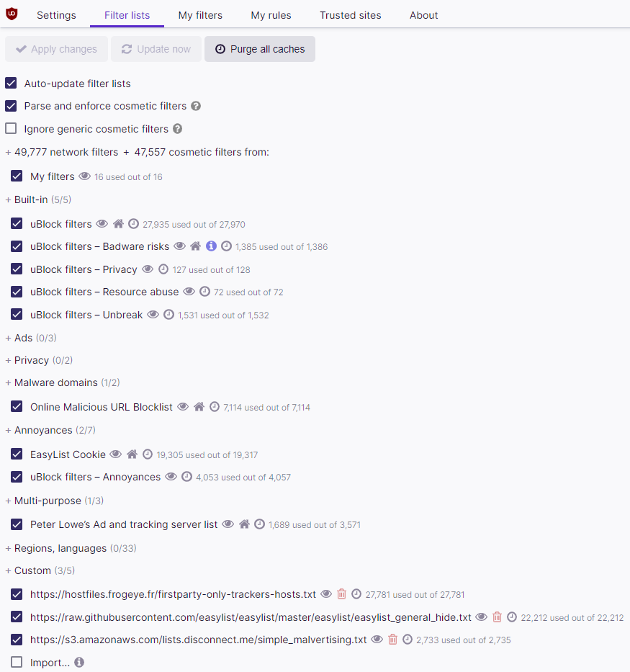Check the Import custom list checkbox
This screenshot has height=672, width=630.
(x=17, y=662)
